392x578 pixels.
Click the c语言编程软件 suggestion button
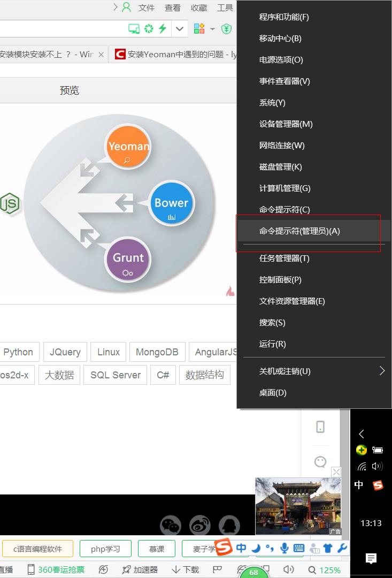coord(37,549)
